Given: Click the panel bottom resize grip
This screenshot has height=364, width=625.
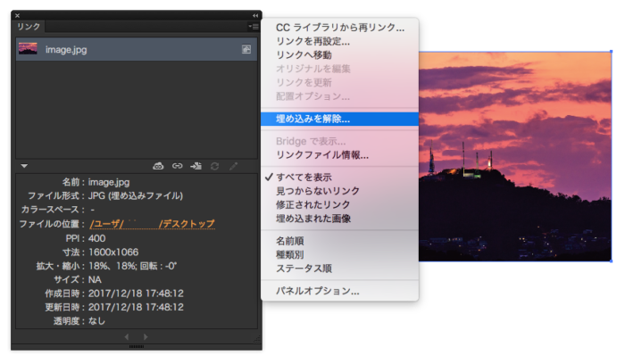Looking at the screenshot, I should (137, 346).
